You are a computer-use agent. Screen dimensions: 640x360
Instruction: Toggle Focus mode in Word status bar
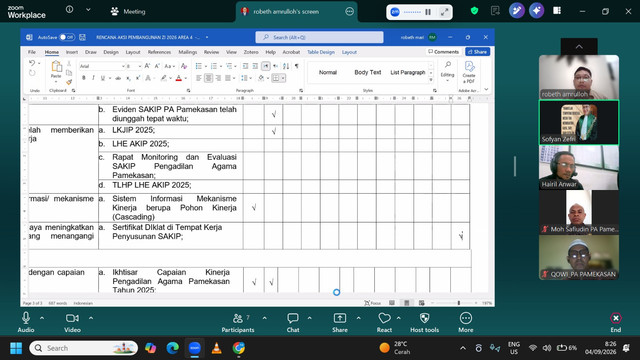point(373,303)
